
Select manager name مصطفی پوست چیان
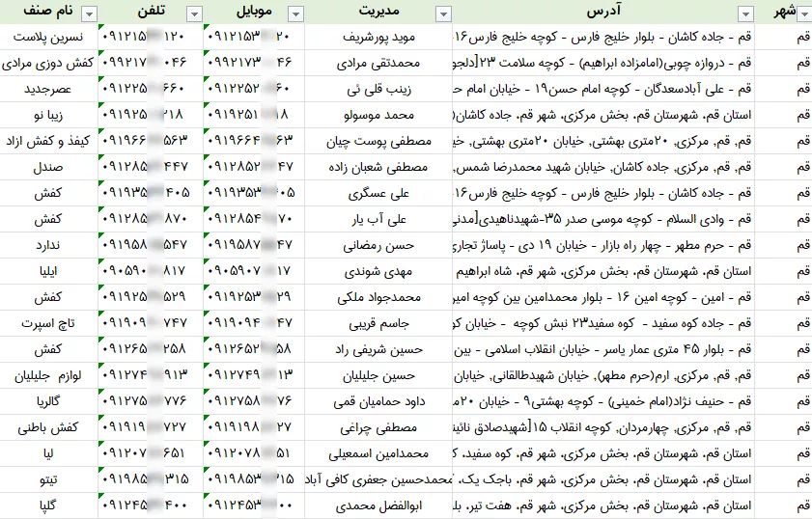378,141
